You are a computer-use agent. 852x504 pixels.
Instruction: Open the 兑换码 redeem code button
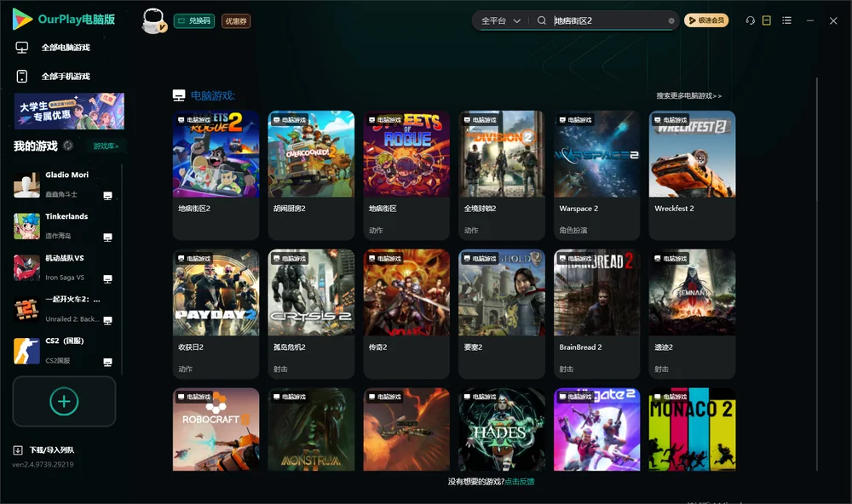click(x=194, y=20)
